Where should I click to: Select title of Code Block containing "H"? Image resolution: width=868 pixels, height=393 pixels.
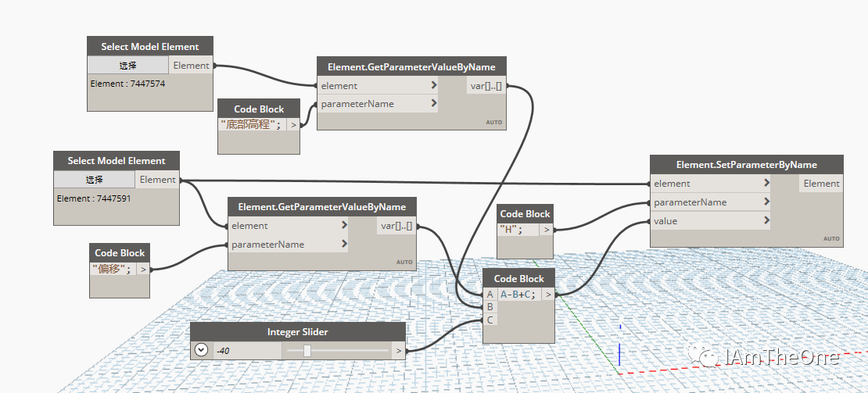click(525, 213)
